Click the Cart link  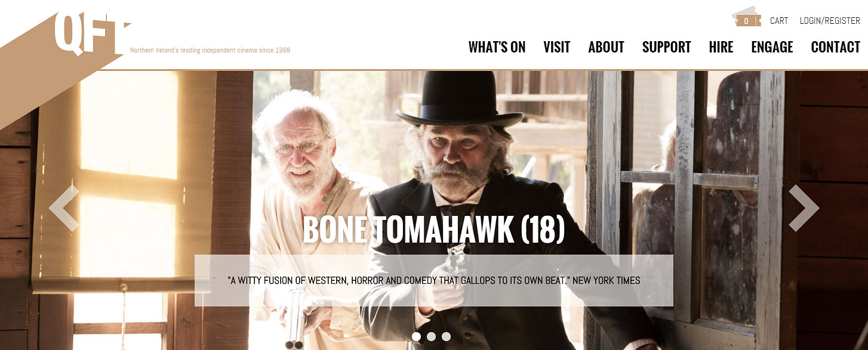coord(779,21)
